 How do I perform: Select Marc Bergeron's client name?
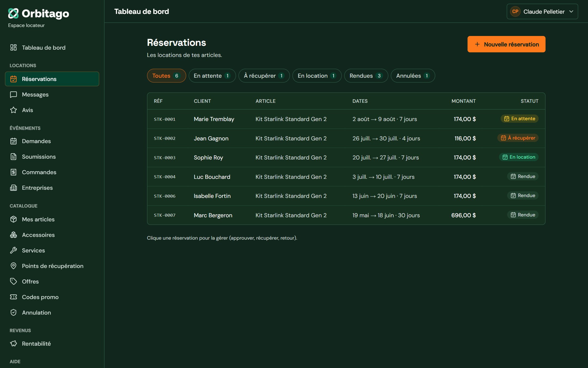(x=213, y=215)
